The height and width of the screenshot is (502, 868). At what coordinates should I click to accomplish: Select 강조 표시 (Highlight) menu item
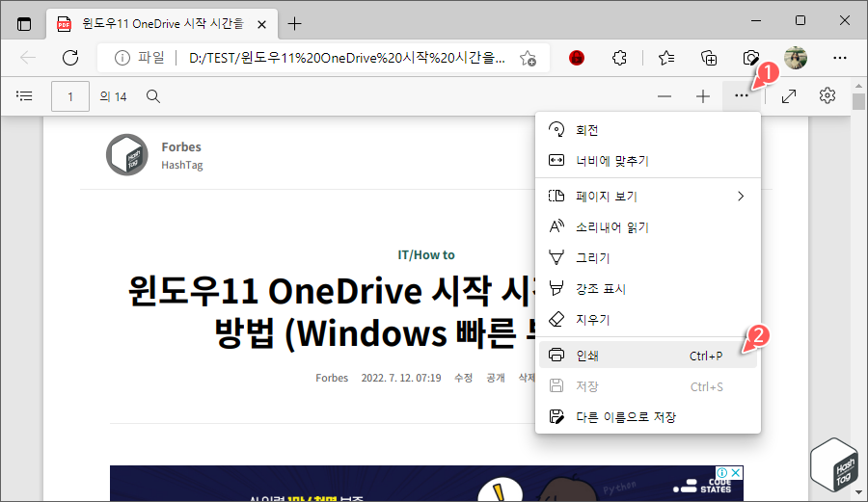coord(648,289)
